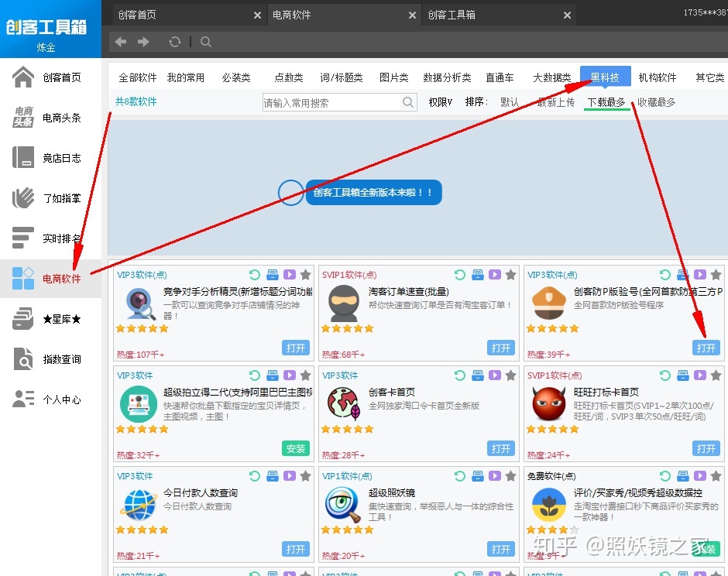
Task: Open 淘客订单速查 with 打开 button
Action: click(x=500, y=348)
